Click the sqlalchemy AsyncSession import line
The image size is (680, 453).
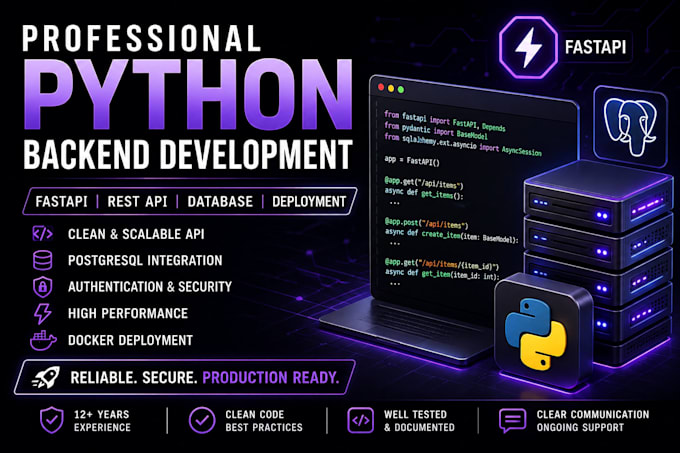coord(463,143)
